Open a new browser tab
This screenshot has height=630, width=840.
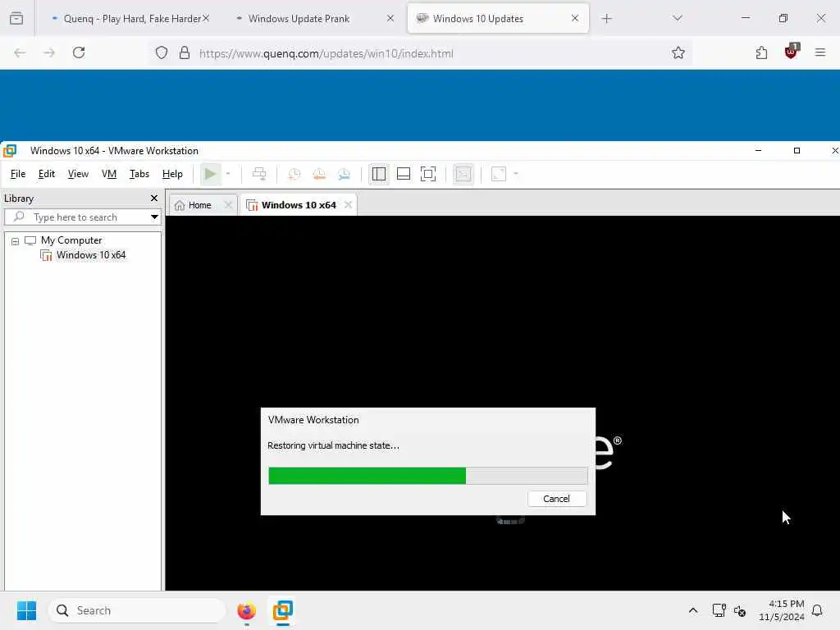606,19
